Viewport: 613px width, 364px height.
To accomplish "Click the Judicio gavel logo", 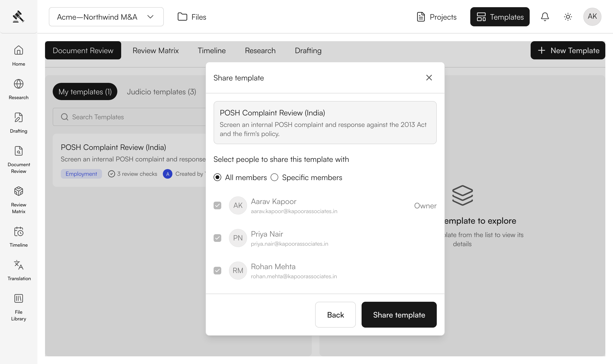I will tap(18, 17).
